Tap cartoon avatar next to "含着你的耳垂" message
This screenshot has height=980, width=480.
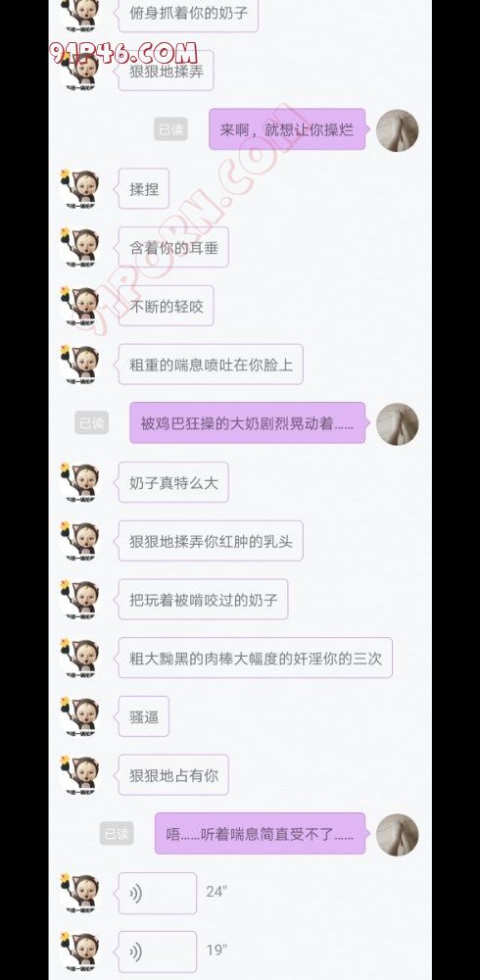tap(79, 248)
